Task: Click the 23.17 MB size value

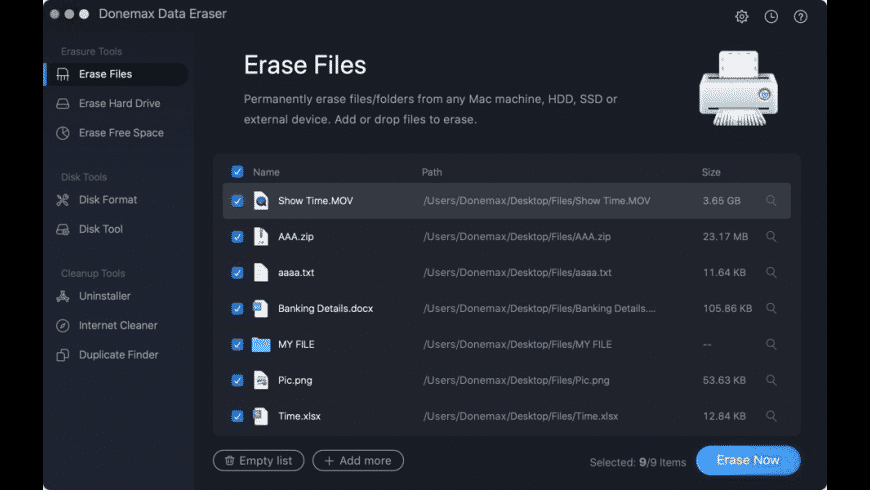Action: pyautogui.click(x=725, y=237)
